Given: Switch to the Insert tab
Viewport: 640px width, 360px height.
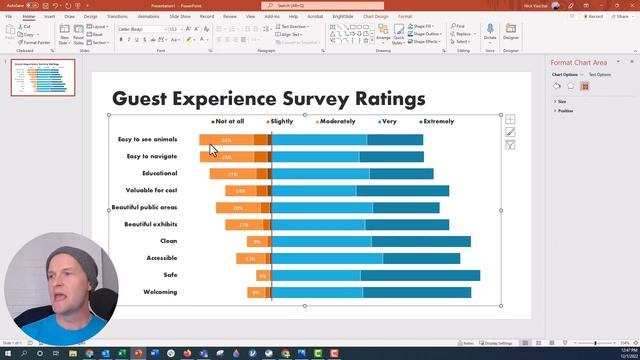Looking at the screenshot, I should click(x=49, y=16).
